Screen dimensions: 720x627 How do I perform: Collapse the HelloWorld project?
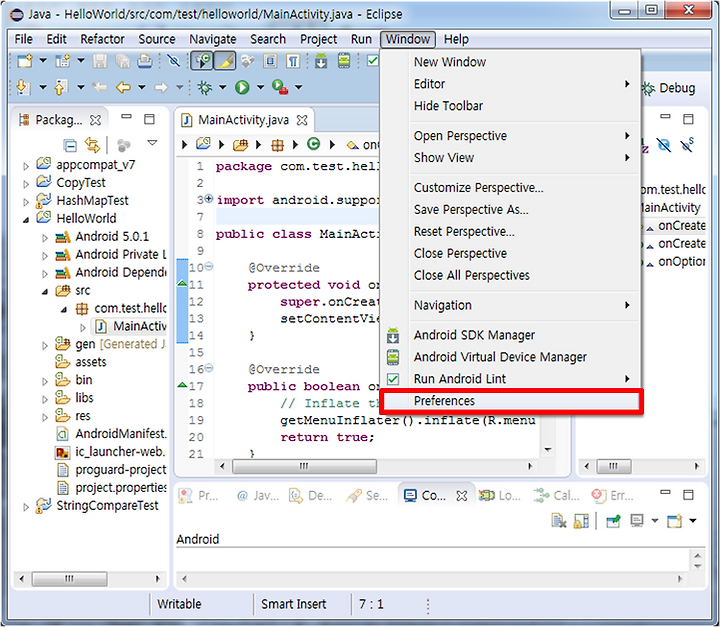tap(26, 220)
